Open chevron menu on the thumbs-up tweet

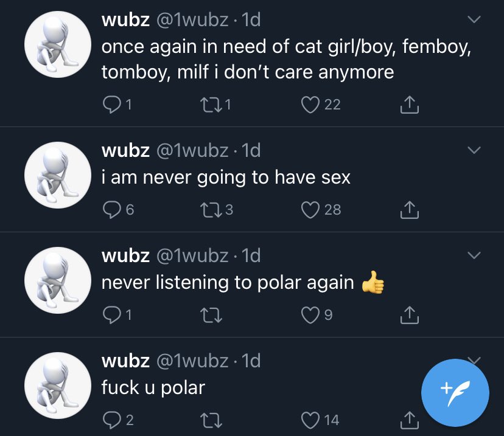474,255
